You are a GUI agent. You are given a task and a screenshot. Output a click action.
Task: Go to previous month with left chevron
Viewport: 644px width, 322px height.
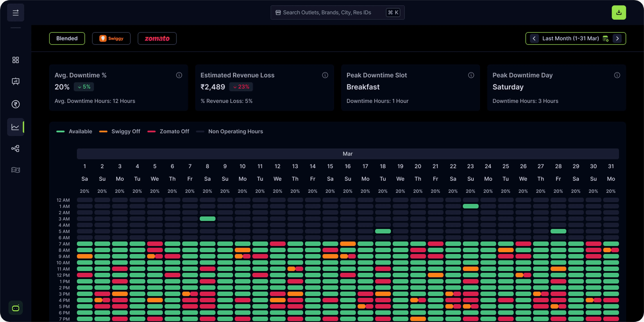[534, 38]
